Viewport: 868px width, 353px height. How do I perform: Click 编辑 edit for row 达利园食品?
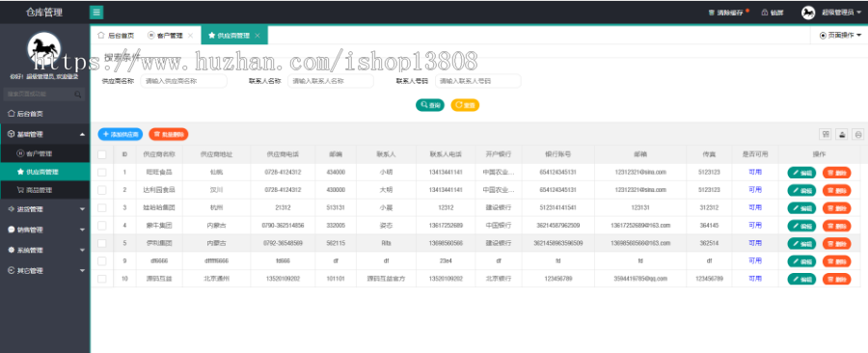[801, 190]
